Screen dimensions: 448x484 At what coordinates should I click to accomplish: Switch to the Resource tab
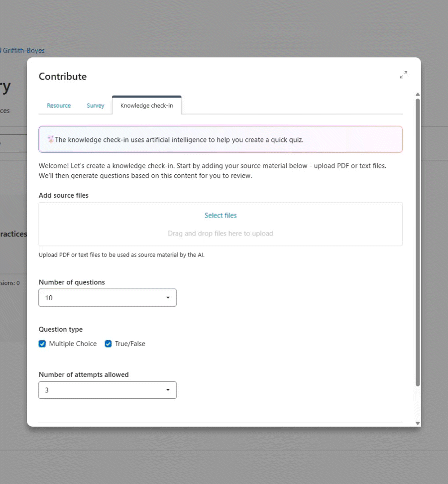(59, 105)
